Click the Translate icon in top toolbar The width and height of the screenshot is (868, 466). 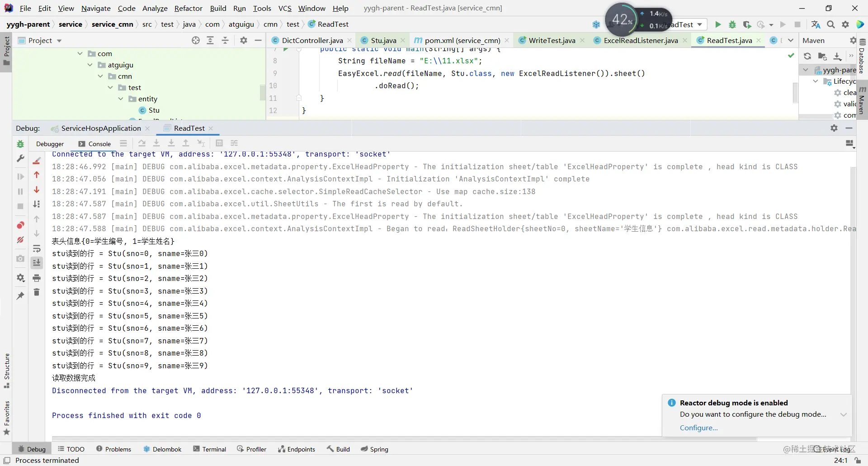[x=816, y=24]
